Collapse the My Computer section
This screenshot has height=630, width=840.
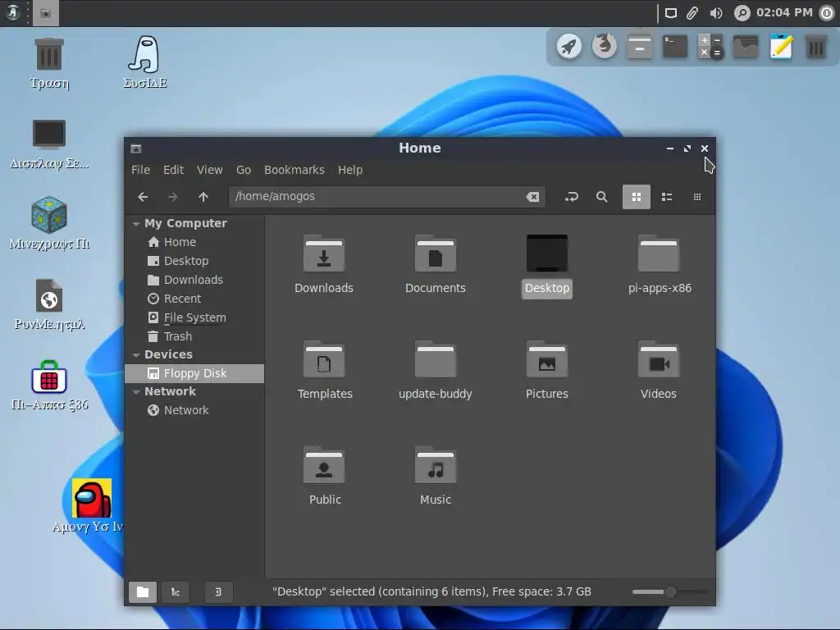[x=136, y=223]
